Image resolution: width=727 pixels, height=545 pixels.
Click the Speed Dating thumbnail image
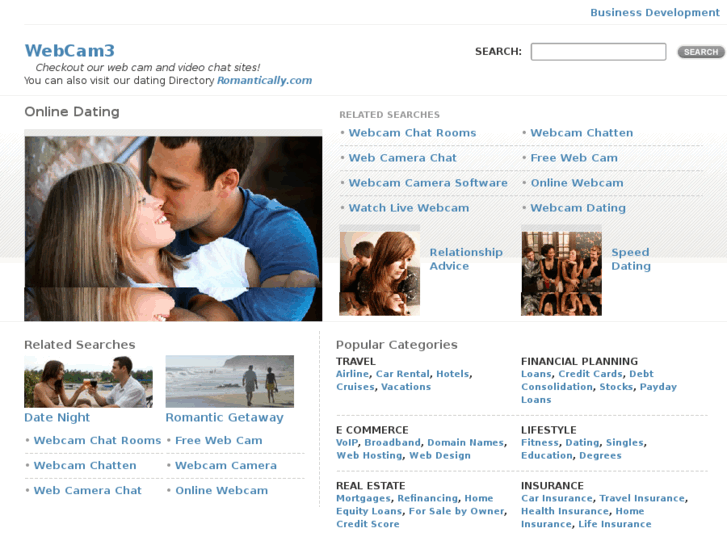561,274
